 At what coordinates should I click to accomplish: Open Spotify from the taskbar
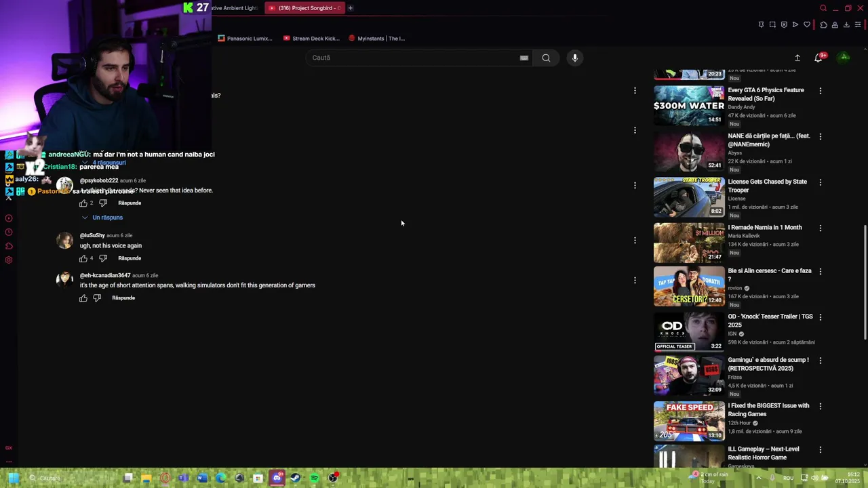tap(314, 478)
